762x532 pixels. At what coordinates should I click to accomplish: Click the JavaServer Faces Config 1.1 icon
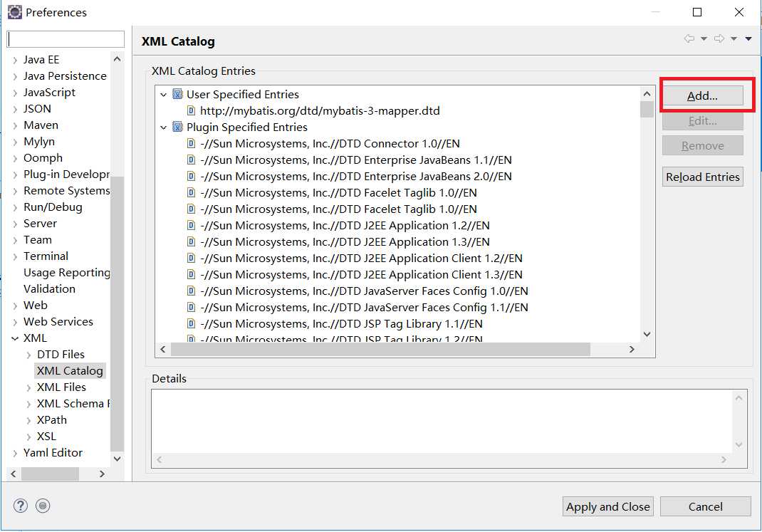coord(192,308)
